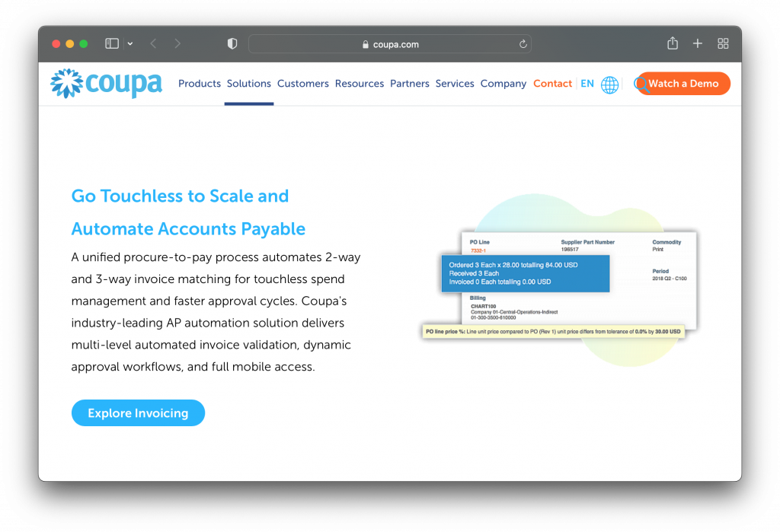Open the Company menu
Viewport: 780px width, 532px height.
(503, 84)
